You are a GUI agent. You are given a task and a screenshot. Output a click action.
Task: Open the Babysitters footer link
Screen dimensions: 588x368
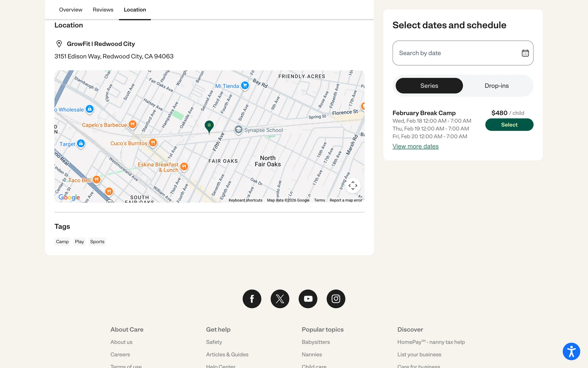pyautogui.click(x=315, y=342)
